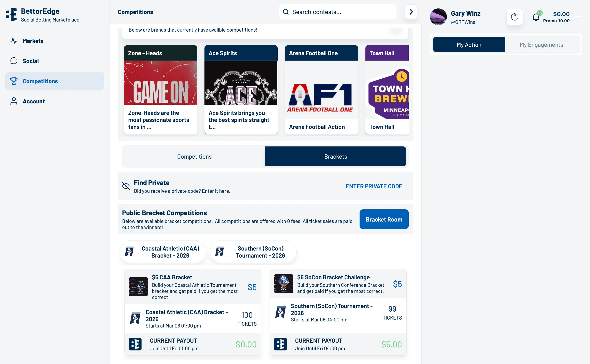Click 'Starts at Mar 06 04:00 pm' text

tap(319, 320)
